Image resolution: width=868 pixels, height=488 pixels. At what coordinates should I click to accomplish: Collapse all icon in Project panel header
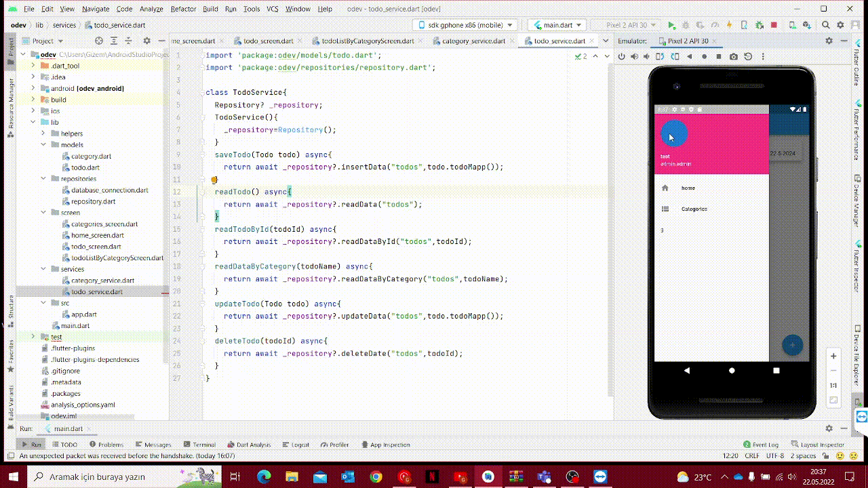129,41
